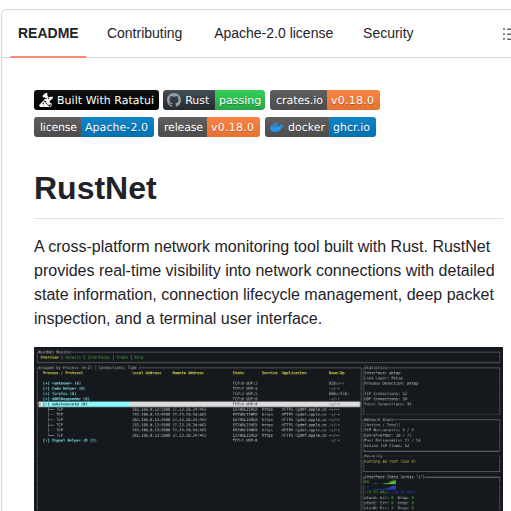This screenshot has height=511, width=511.
Task: Click the RustNet heading
Action: pos(95,189)
